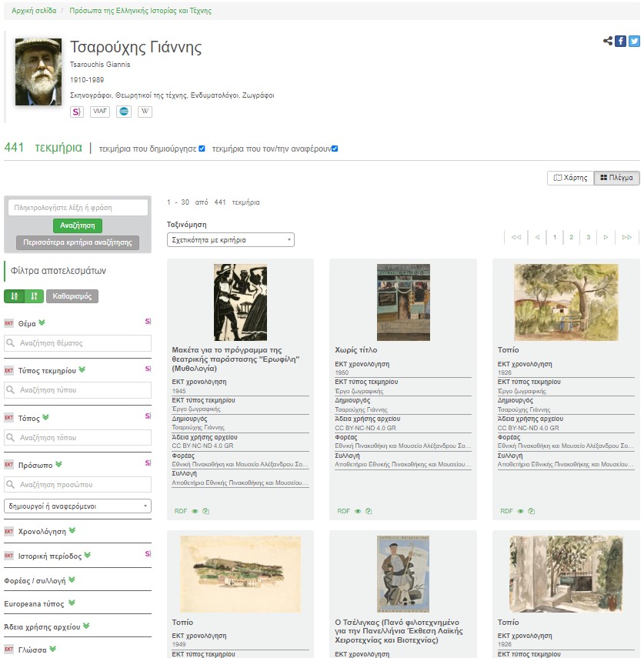Open the Wikipedia W icon
The width and height of the screenshot is (644, 658).
(145, 112)
